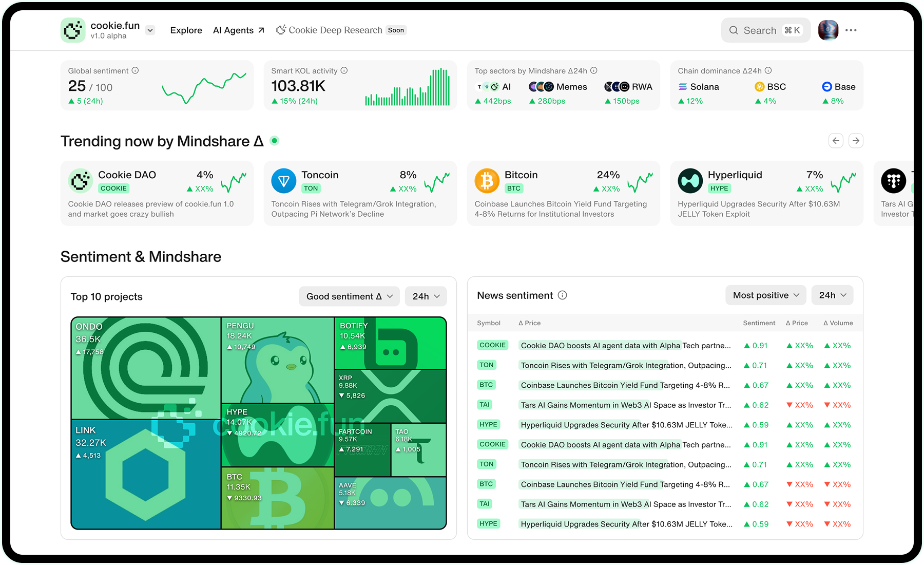The height and width of the screenshot is (565, 924).
Task: Open Top 10 projects 24h dropdown
Action: tap(426, 296)
